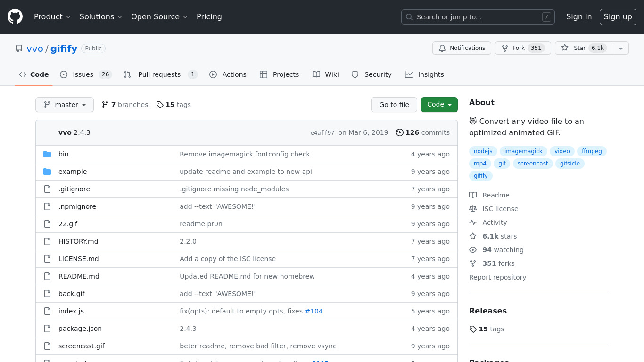Open the vvo owner link

pos(35,49)
